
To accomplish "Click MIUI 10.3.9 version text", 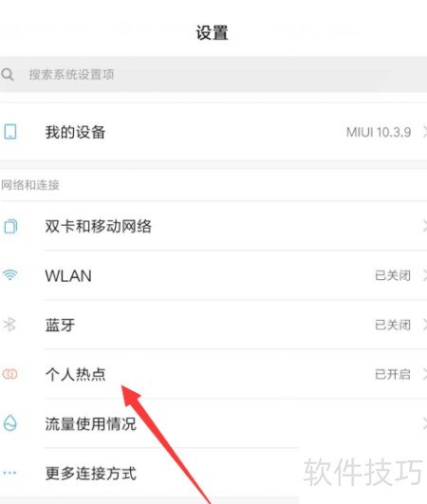I will click(x=379, y=132).
